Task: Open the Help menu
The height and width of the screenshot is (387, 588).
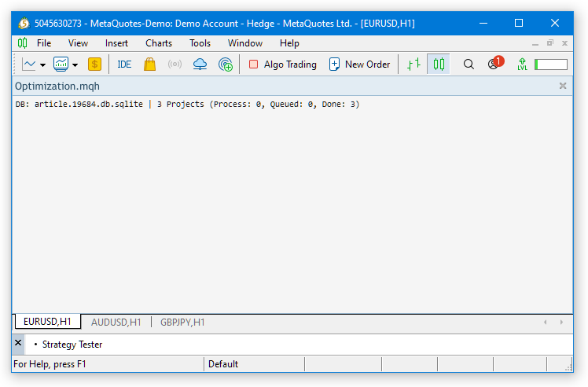Action: [x=289, y=43]
